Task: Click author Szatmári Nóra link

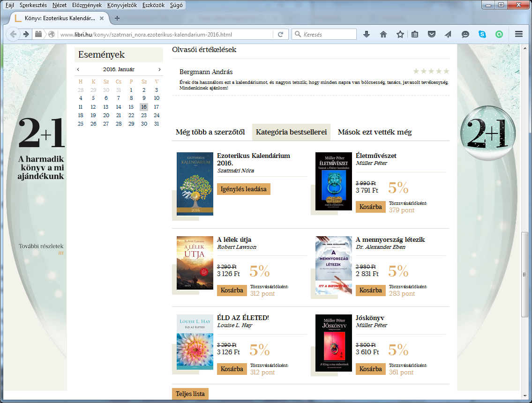Action: pyautogui.click(x=235, y=171)
